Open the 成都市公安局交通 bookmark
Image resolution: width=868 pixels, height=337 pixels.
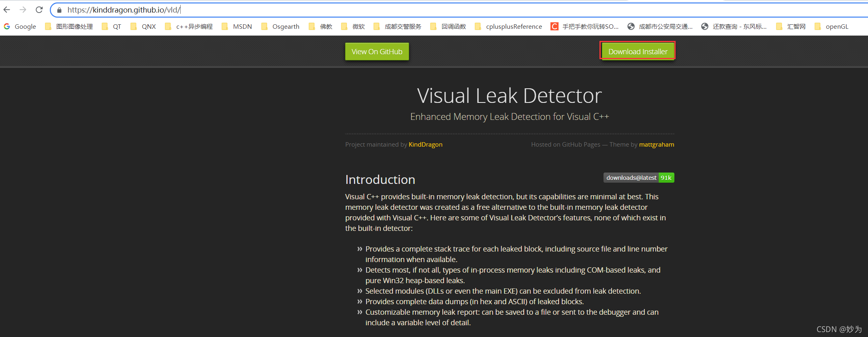660,26
